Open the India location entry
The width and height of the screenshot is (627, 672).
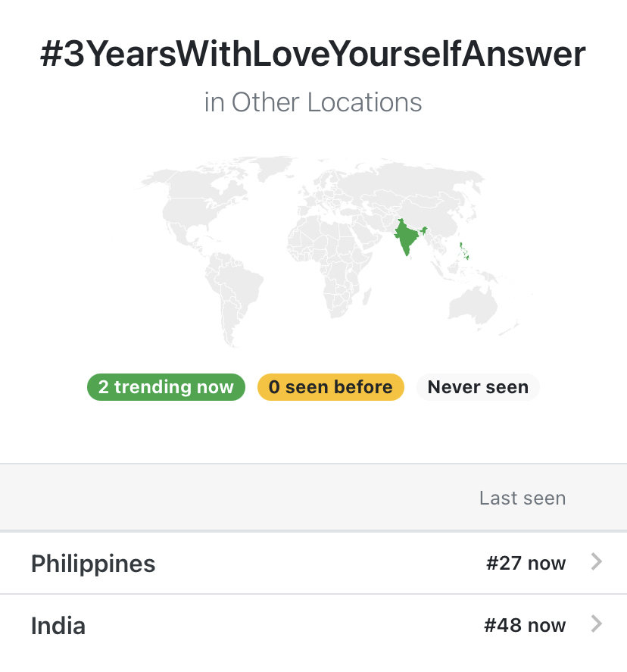click(x=313, y=625)
